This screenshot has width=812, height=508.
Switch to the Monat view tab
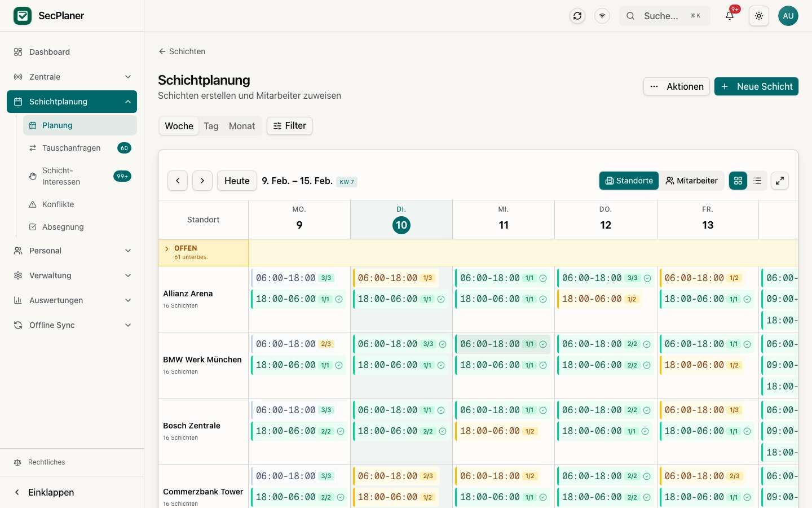click(x=242, y=126)
